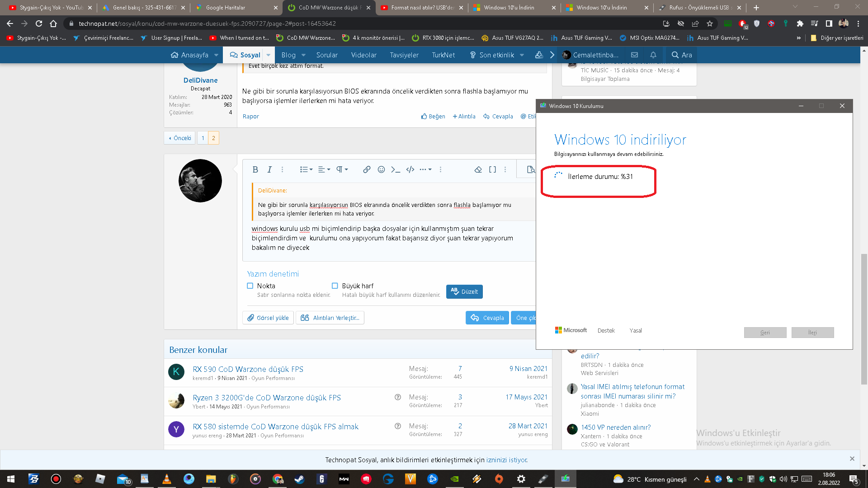Viewport: 868px width, 488px height.
Task: Open the inbox envelope icon
Action: [634, 55]
